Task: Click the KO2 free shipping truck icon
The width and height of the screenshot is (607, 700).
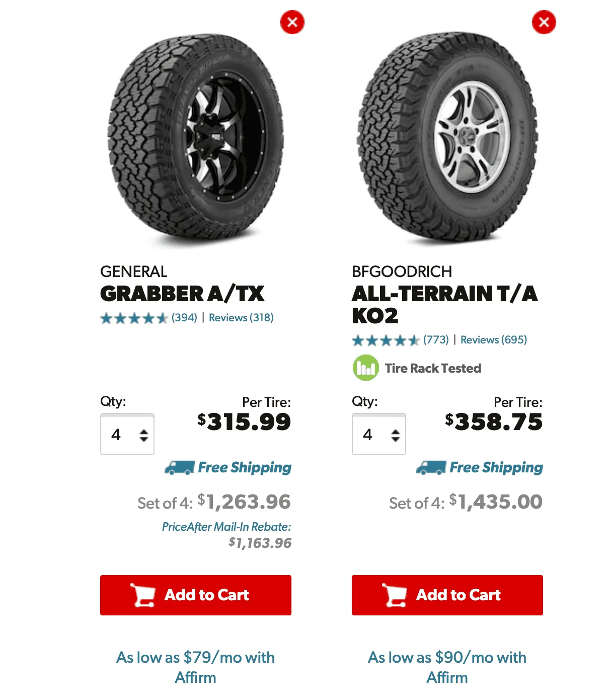Action: (x=431, y=468)
